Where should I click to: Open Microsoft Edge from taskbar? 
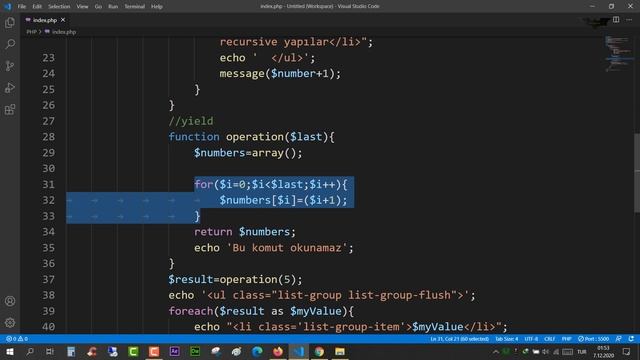tap(257, 351)
